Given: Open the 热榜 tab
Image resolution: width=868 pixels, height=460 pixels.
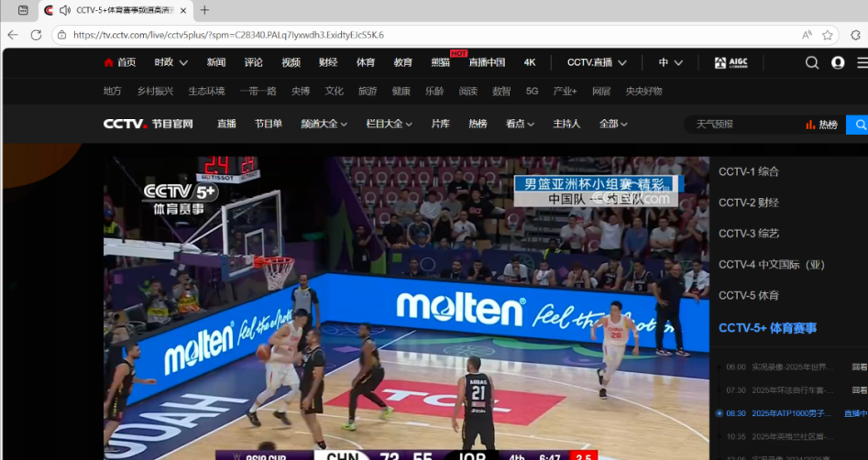Looking at the screenshot, I should 478,124.
